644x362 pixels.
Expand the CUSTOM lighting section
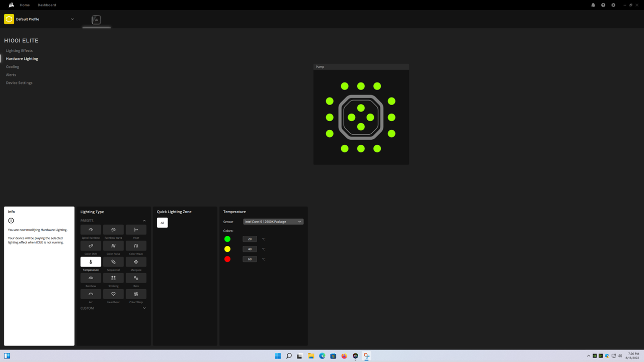pyautogui.click(x=144, y=308)
